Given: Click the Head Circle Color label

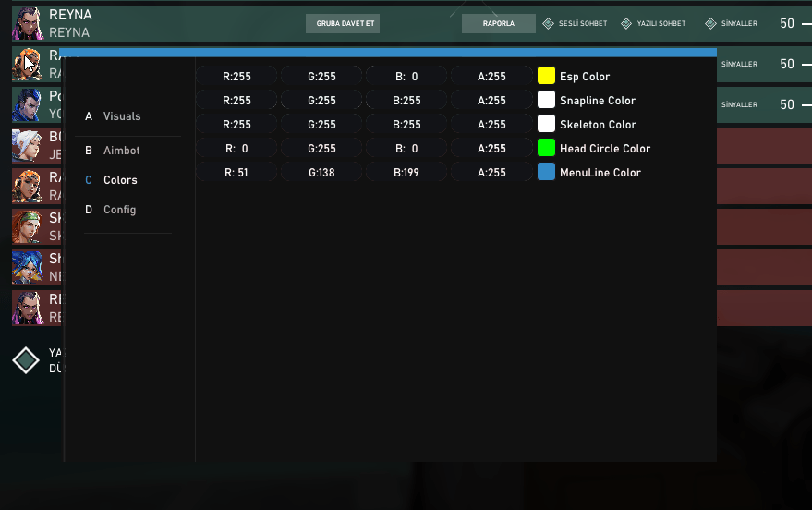Looking at the screenshot, I should 605,149.
